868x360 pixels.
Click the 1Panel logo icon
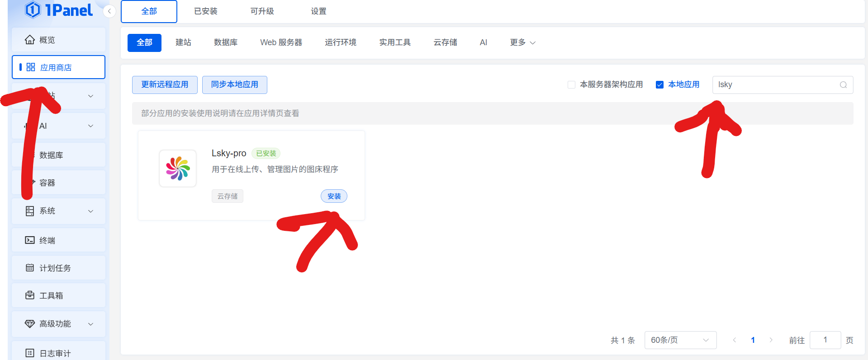(33, 9)
